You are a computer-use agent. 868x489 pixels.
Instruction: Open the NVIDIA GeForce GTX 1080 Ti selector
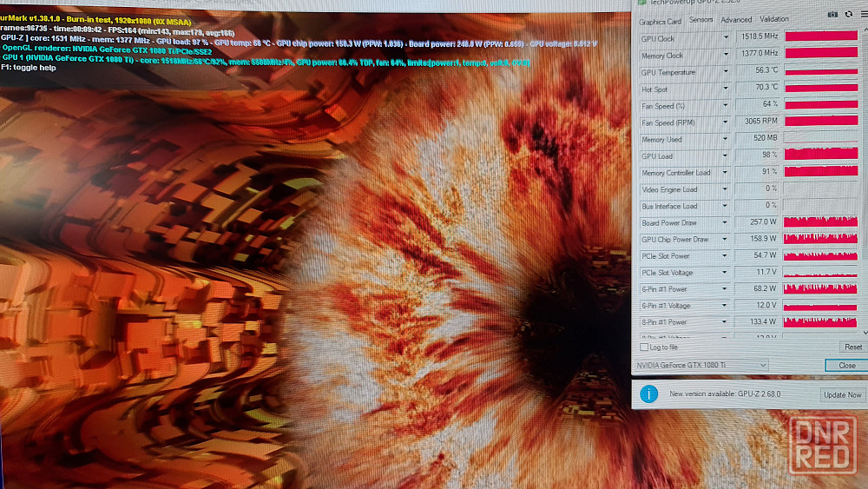[x=701, y=366]
